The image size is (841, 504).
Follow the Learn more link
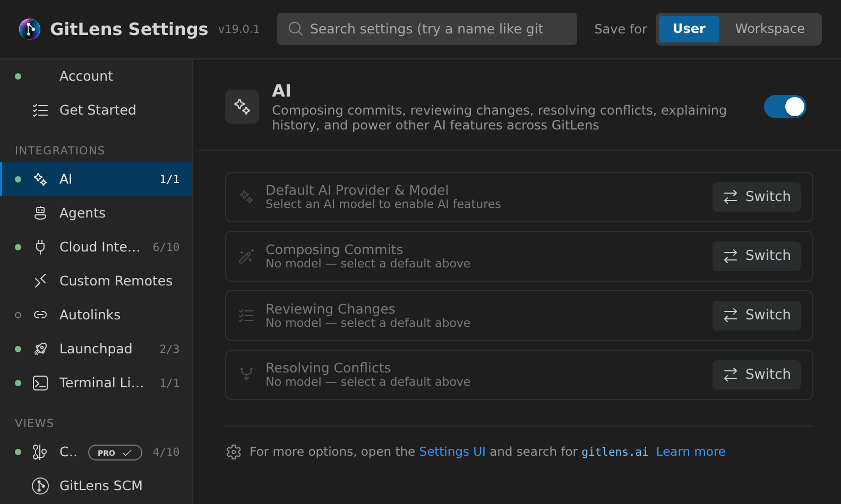pos(691,451)
